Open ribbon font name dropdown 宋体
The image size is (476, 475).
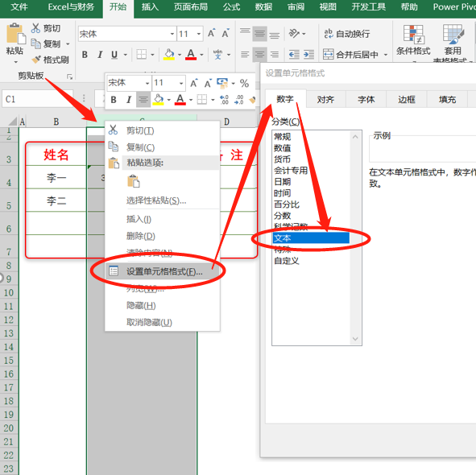coord(172,34)
